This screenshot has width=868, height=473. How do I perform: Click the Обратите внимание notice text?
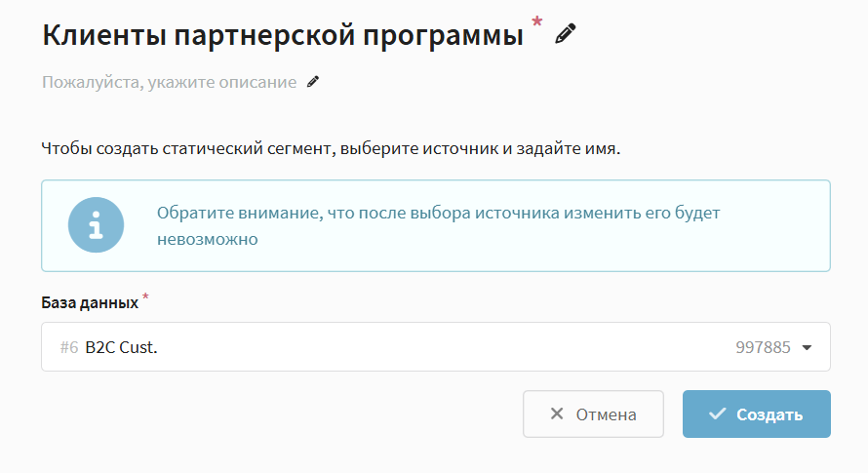click(x=444, y=213)
